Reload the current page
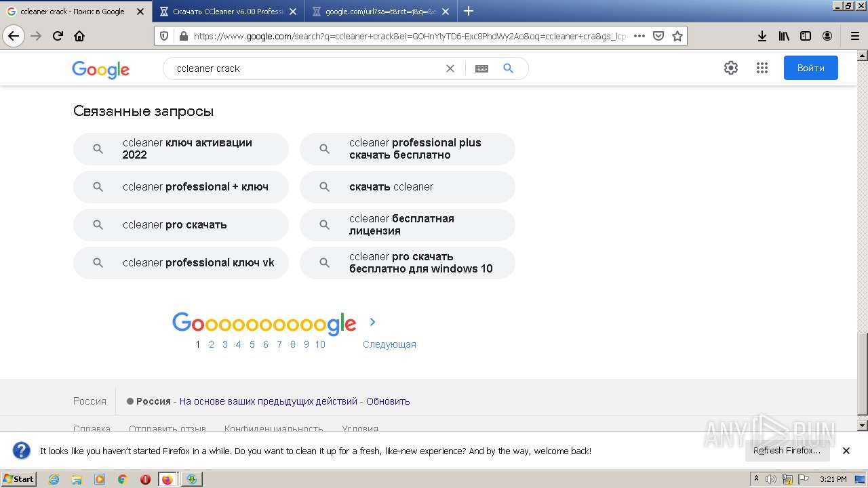868x488 pixels. click(x=58, y=36)
